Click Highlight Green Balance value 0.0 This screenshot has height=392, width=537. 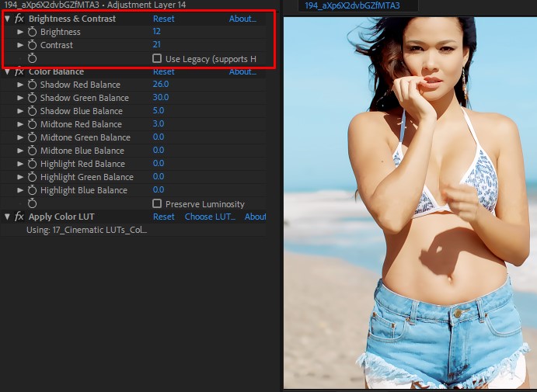click(x=159, y=176)
